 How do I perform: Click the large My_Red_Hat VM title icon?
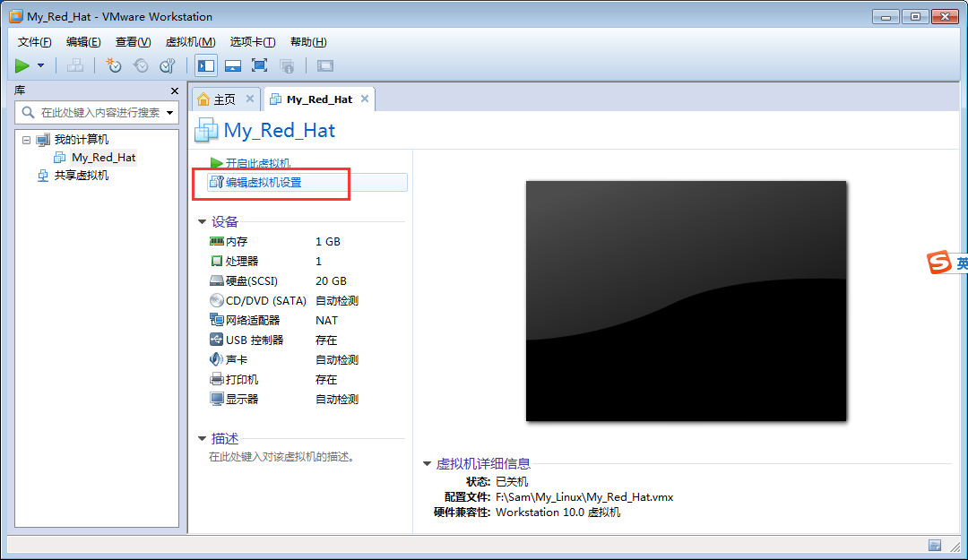click(206, 130)
